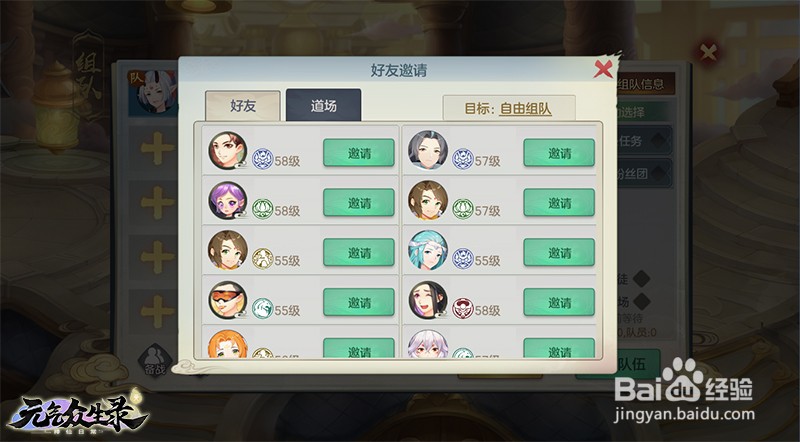Click the 备战 icon at bottom left

pyautogui.click(x=155, y=359)
